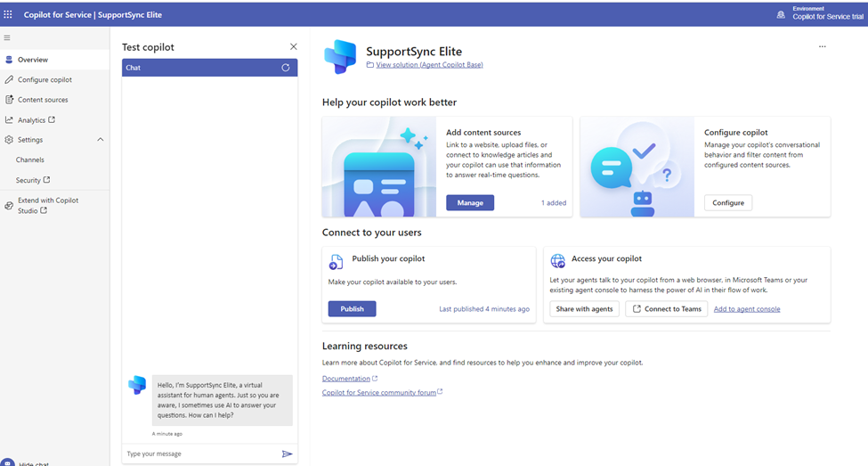The height and width of the screenshot is (466, 868).
Task: Open the more options ellipsis menu
Action: (822, 46)
